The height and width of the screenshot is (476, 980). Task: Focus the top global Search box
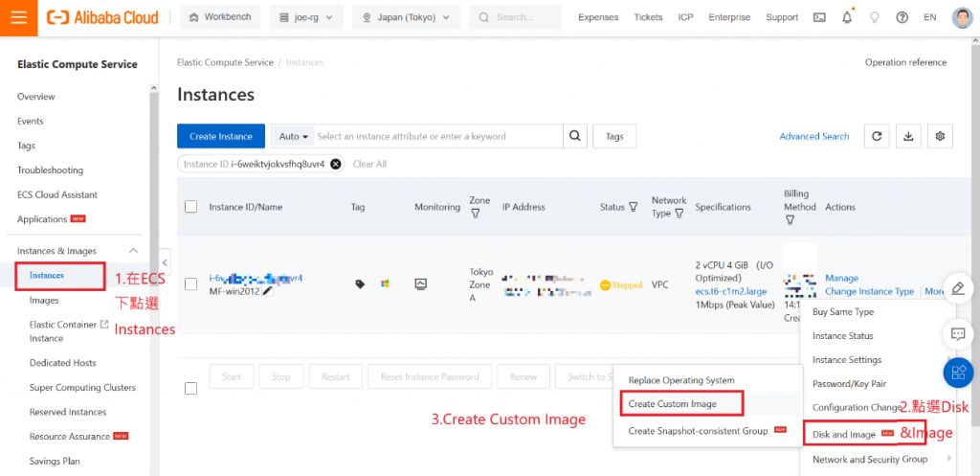(515, 17)
